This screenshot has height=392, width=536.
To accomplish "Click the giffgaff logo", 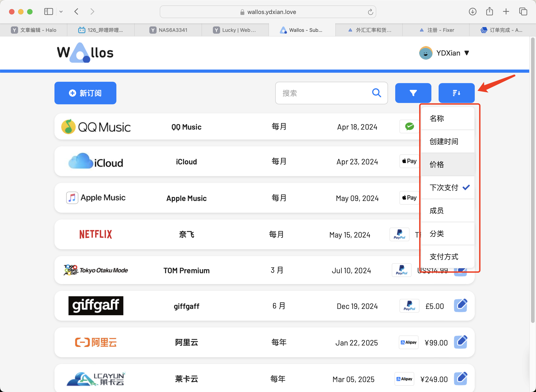I will coord(96,306).
